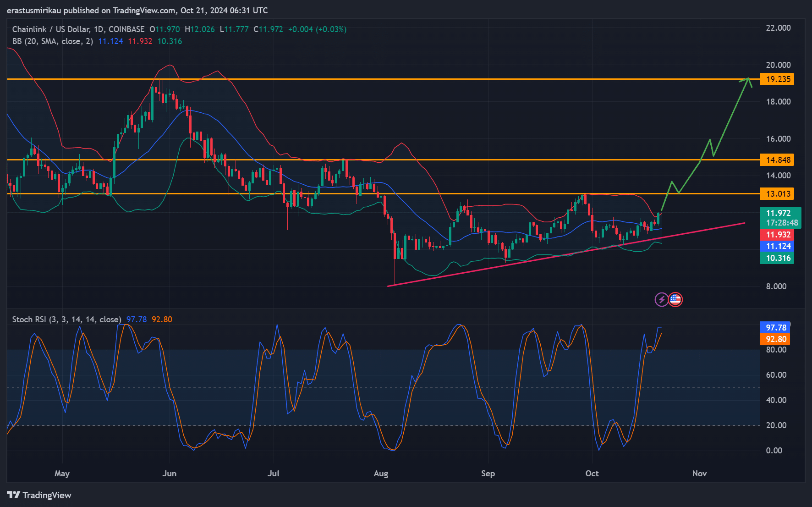Click the 80.00 level on Stoch RSI scale
812x507 pixels.
point(776,350)
